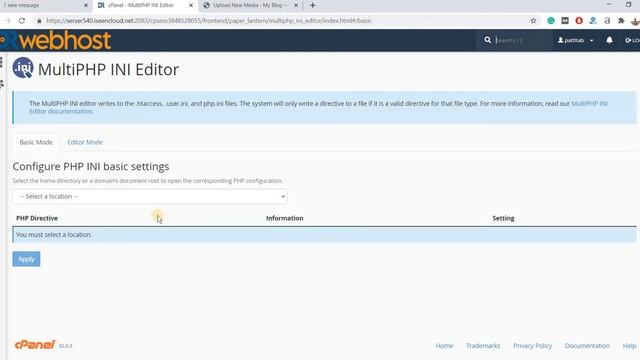Viewport: 640px width, 360px height.
Task: Bookmark this page with the star icon
Action: point(533,20)
